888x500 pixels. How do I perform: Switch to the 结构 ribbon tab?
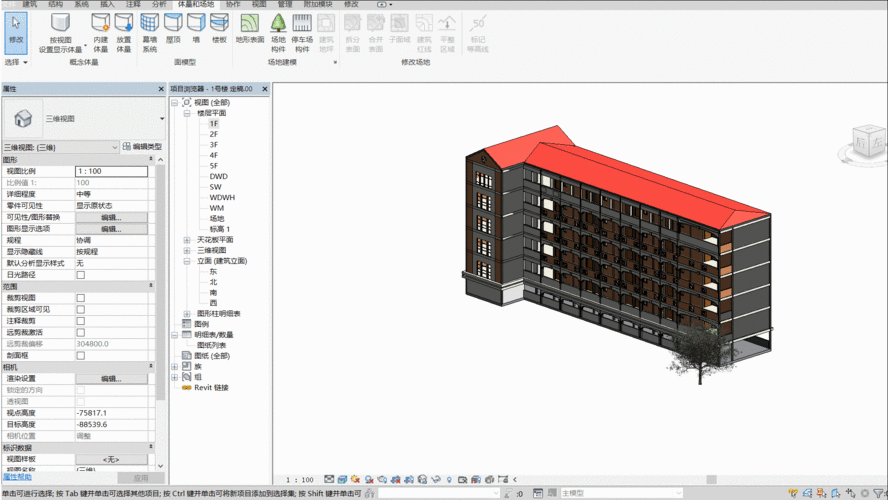tap(56, 4)
